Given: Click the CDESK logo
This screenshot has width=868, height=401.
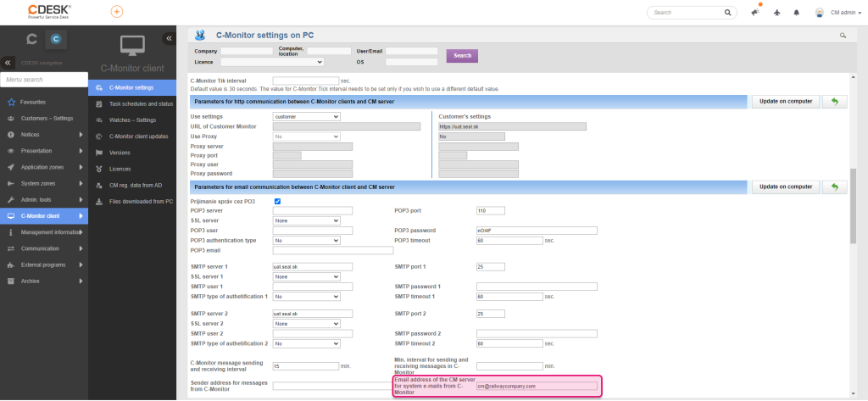Looking at the screenshot, I should click(x=49, y=12).
